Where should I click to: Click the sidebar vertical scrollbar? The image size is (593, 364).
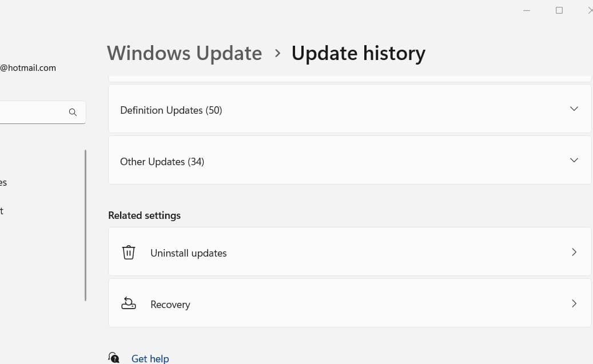click(x=85, y=225)
